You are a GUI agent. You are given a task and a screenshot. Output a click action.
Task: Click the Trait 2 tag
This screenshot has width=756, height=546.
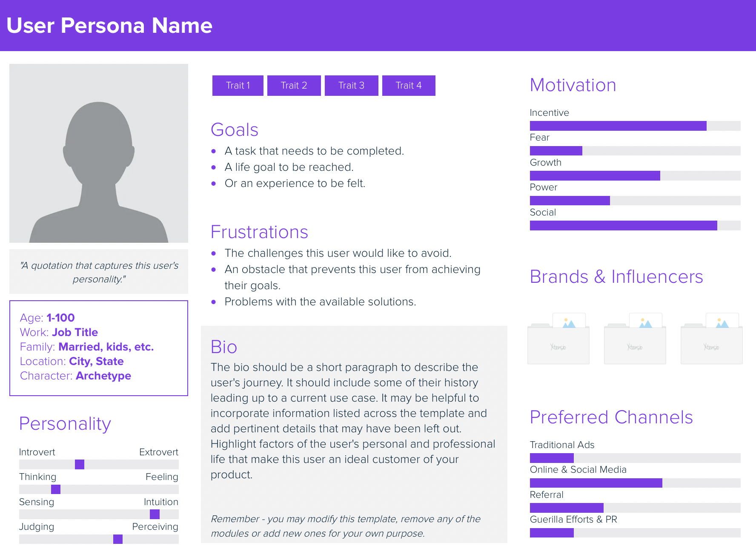pos(294,86)
